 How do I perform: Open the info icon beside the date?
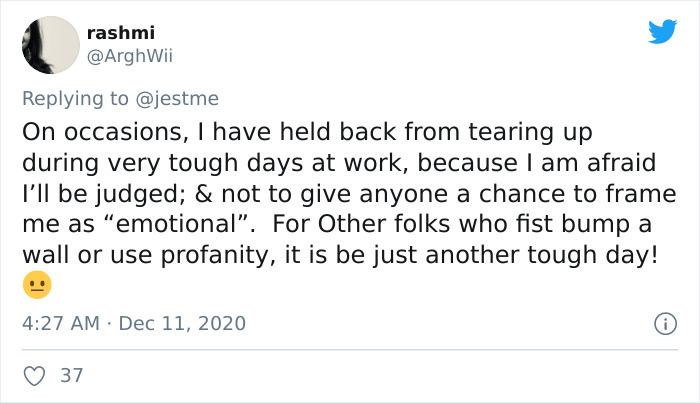661,324
